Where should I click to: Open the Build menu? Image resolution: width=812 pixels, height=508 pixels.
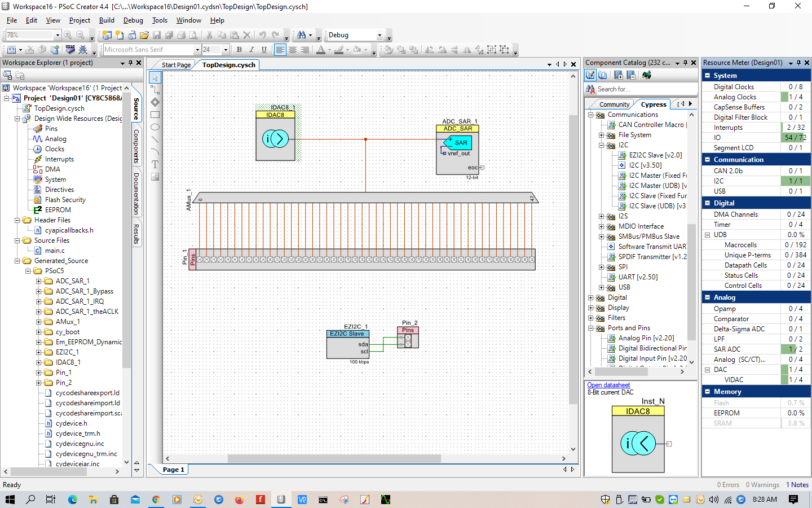coord(107,20)
